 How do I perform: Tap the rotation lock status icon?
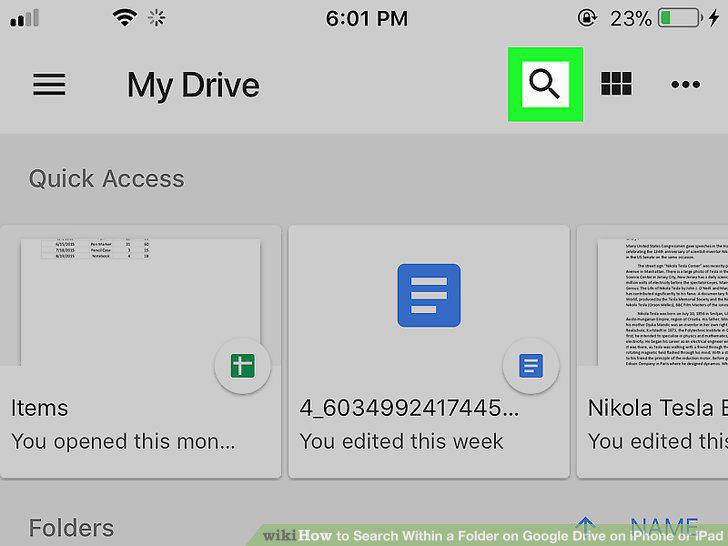click(587, 18)
